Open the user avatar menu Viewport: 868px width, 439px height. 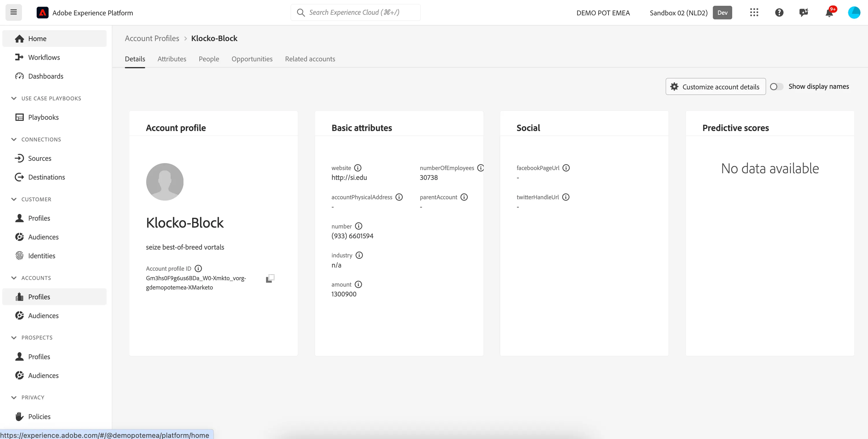tap(854, 13)
